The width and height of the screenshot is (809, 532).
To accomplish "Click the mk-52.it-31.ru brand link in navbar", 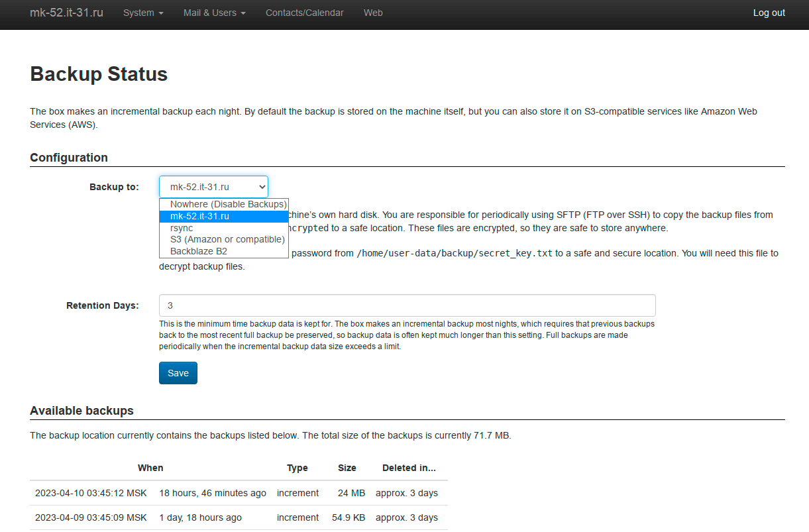I will [66, 13].
